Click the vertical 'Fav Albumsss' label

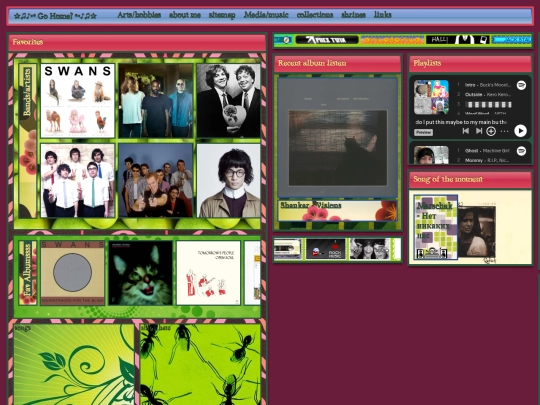coord(28,270)
